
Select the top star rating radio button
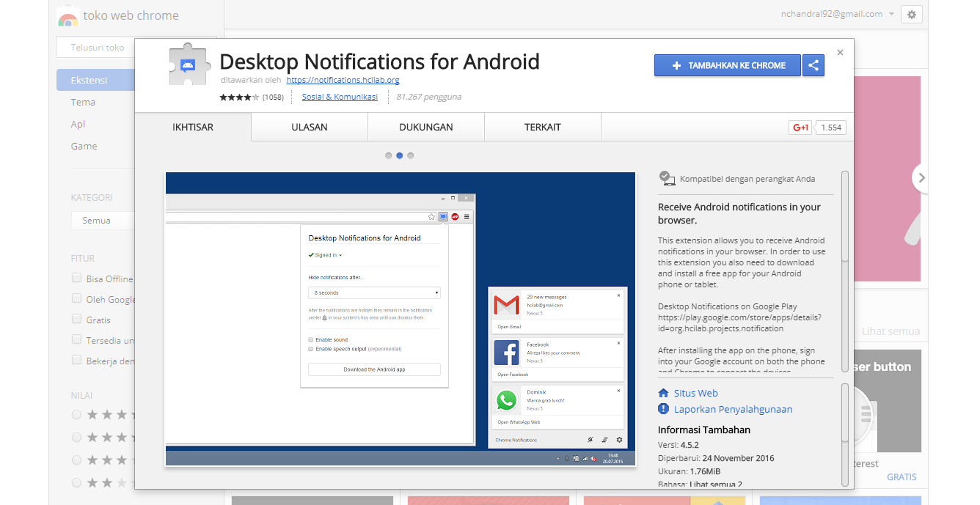click(x=76, y=415)
